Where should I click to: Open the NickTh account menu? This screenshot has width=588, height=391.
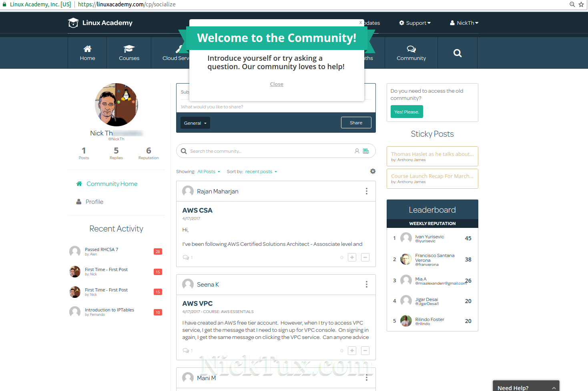click(464, 23)
